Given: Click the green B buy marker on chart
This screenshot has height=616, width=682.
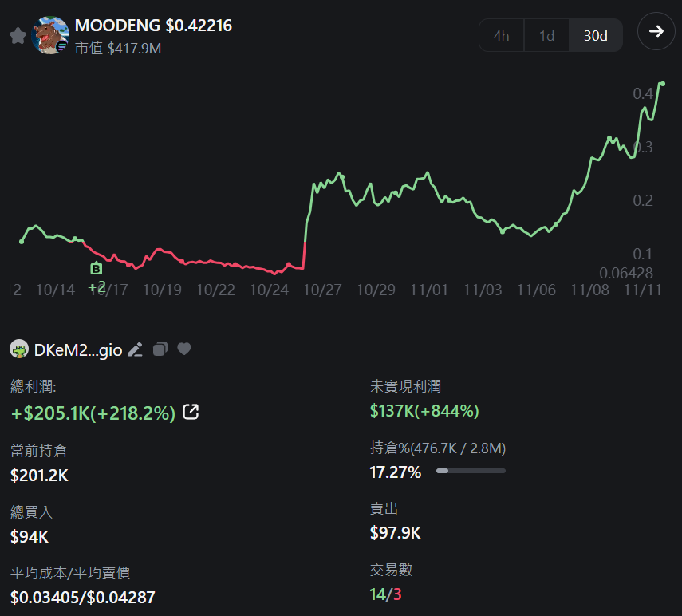Looking at the screenshot, I should click(x=97, y=269).
